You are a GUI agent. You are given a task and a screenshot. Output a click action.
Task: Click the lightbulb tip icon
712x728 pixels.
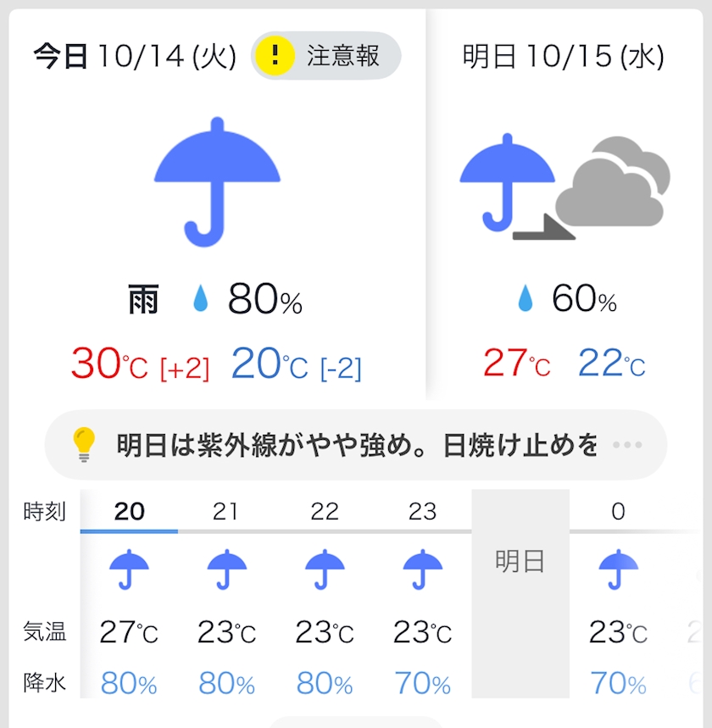tap(84, 444)
